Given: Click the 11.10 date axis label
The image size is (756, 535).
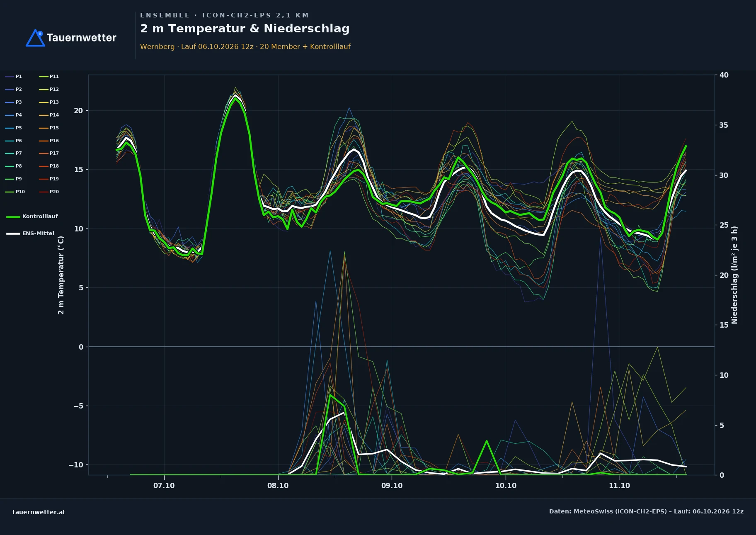Looking at the screenshot, I should point(619,486).
